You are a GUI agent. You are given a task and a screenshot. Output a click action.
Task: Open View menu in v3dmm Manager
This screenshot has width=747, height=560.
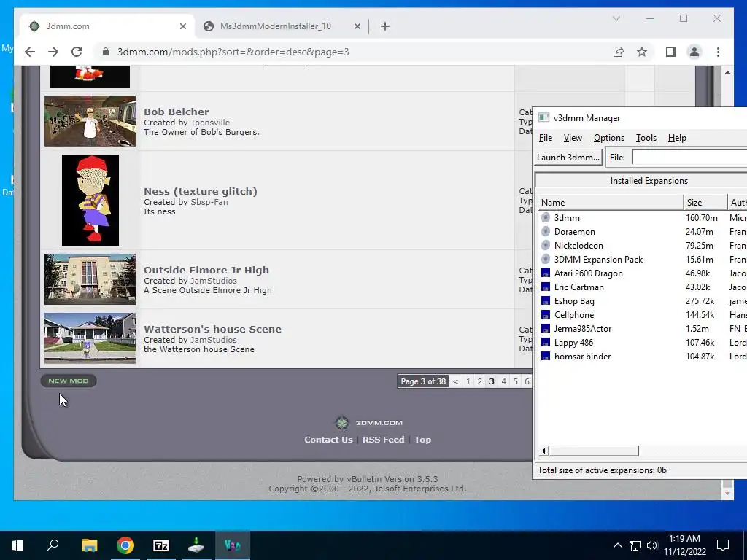pyautogui.click(x=573, y=138)
